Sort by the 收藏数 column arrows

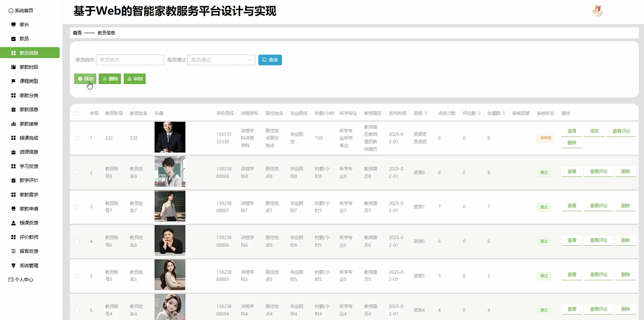[x=504, y=113]
